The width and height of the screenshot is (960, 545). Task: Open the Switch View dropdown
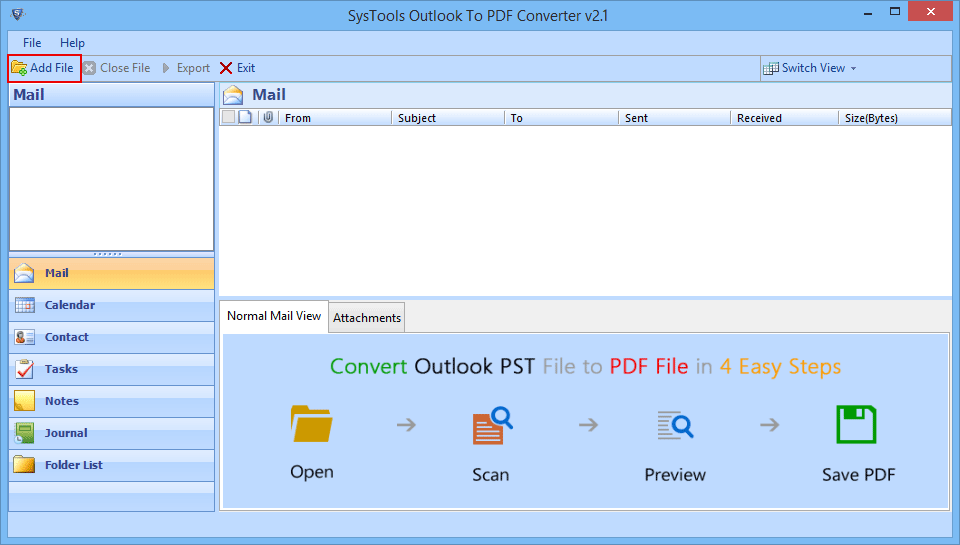[809, 68]
